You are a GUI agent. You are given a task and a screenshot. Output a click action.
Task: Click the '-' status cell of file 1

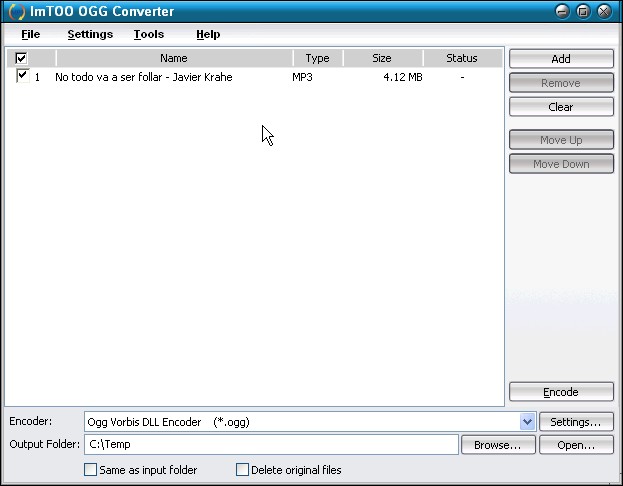(x=462, y=77)
